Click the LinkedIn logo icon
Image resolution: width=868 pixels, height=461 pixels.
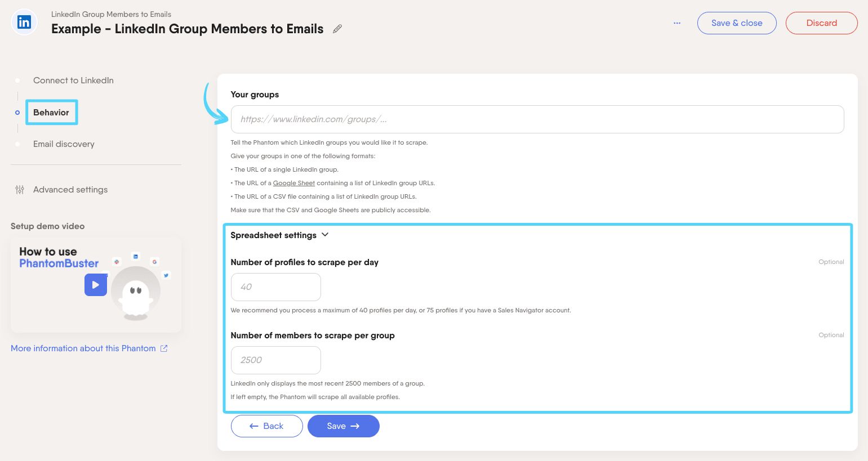[24, 23]
